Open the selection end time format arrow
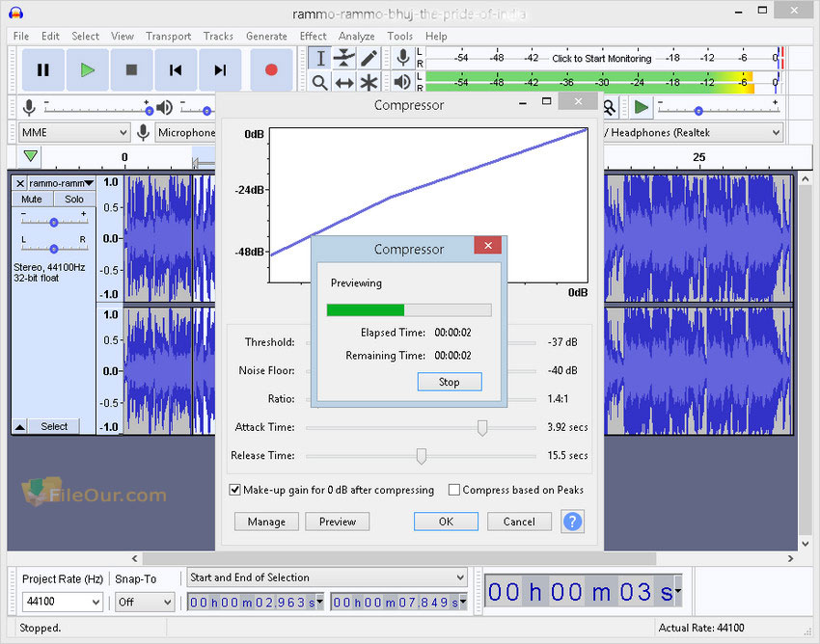Image resolution: width=820 pixels, height=644 pixels. click(463, 602)
